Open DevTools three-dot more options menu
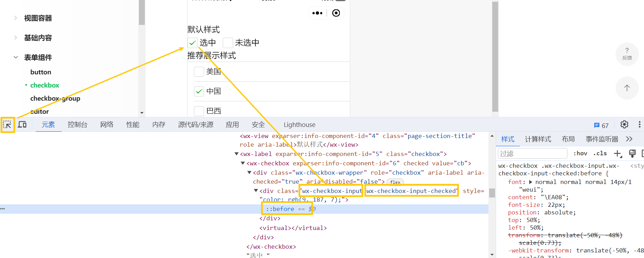 click(639, 125)
